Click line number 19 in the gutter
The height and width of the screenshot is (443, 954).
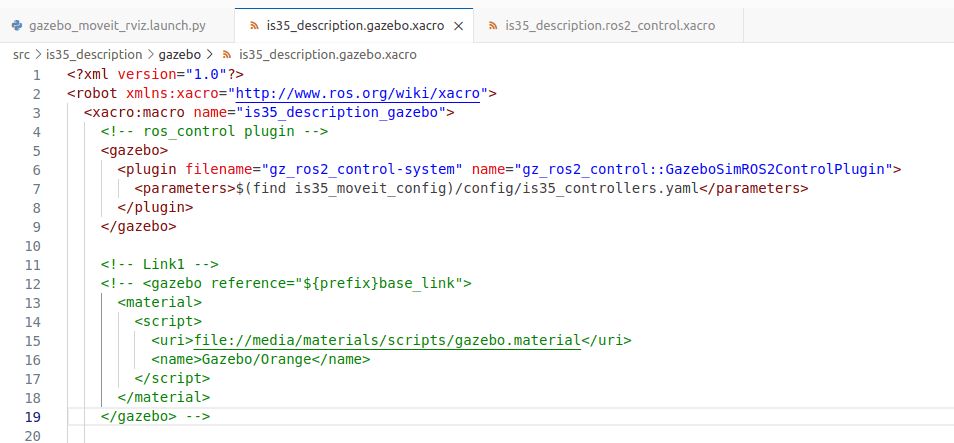[x=33, y=417]
